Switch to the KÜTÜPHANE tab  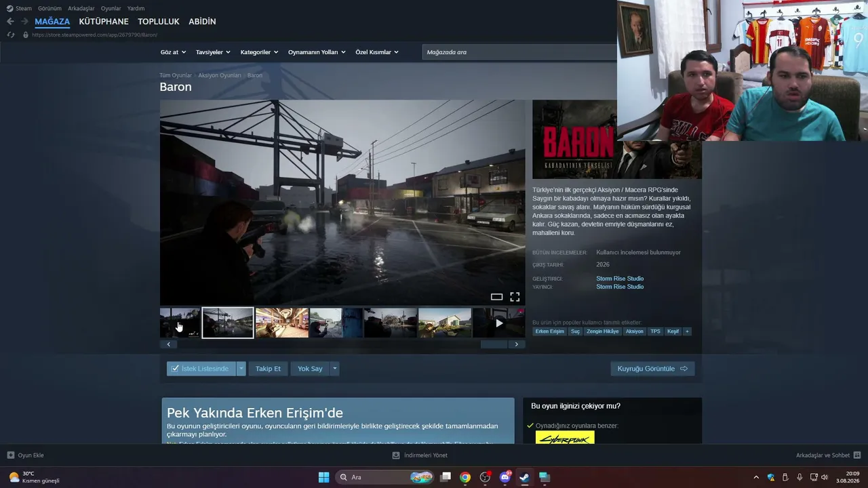click(104, 22)
